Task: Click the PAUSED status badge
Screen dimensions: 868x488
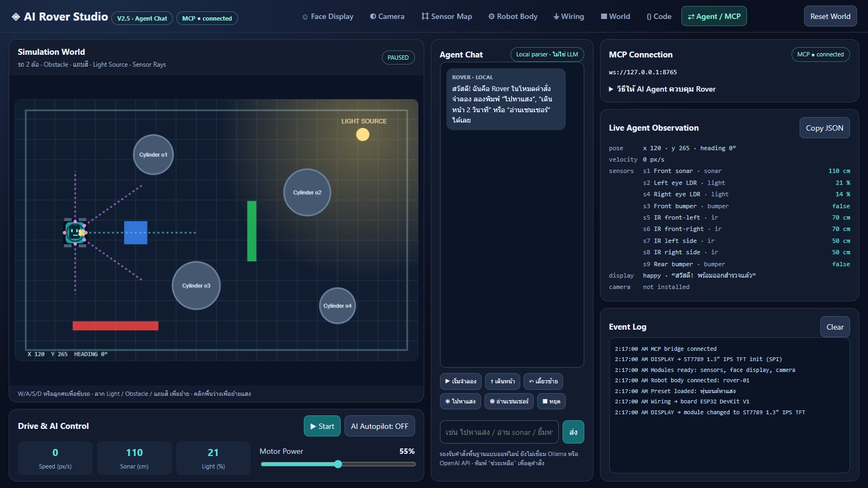Action: click(398, 57)
